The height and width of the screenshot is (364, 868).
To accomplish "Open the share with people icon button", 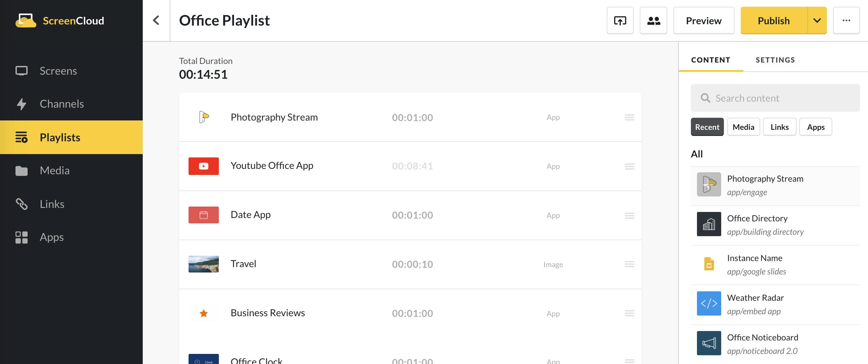I will [654, 21].
